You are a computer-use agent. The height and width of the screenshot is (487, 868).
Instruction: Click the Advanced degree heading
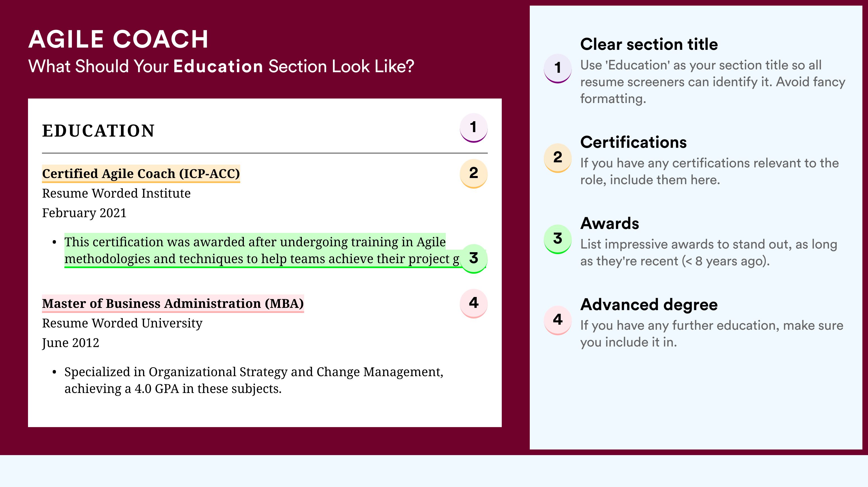tap(649, 305)
